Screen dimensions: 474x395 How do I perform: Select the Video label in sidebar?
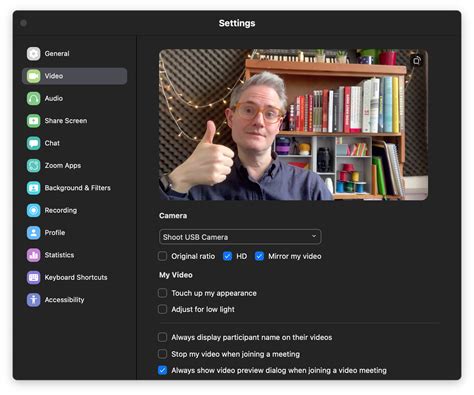54,76
